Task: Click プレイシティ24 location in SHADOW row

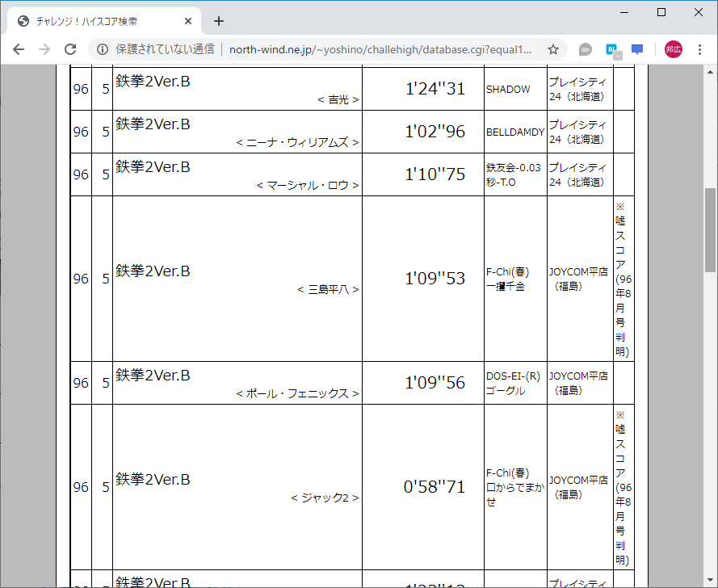Action: [578, 90]
